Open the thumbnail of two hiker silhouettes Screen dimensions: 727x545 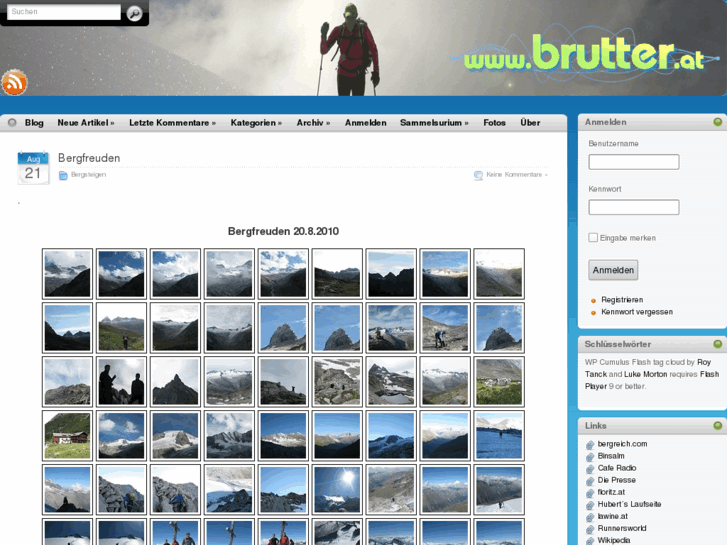point(121,382)
